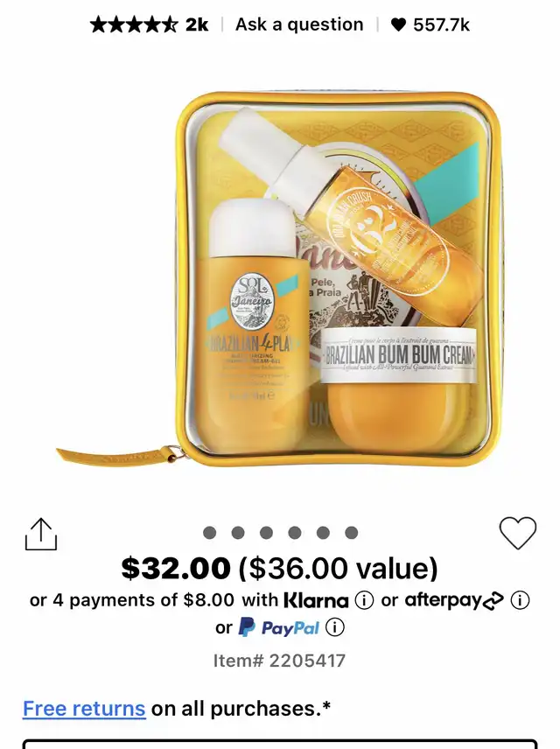Tap the filled heart beside 557.7k
The width and height of the screenshot is (560, 749).
398,24
